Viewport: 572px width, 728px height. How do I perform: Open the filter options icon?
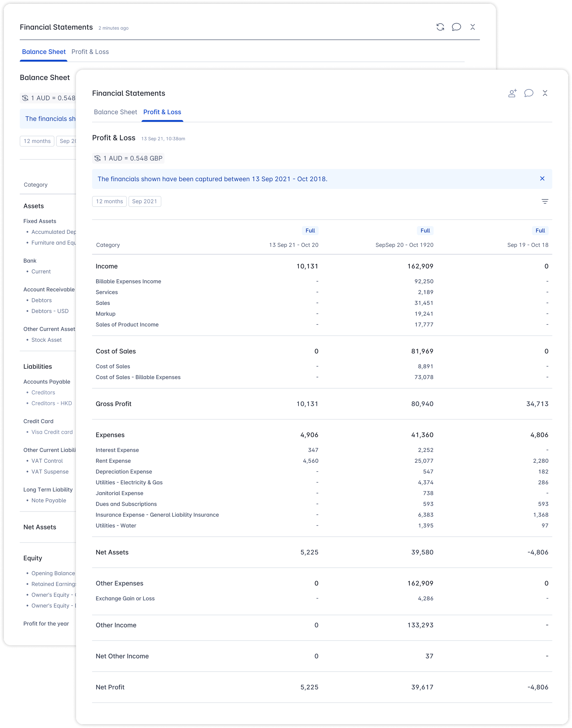tap(545, 202)
